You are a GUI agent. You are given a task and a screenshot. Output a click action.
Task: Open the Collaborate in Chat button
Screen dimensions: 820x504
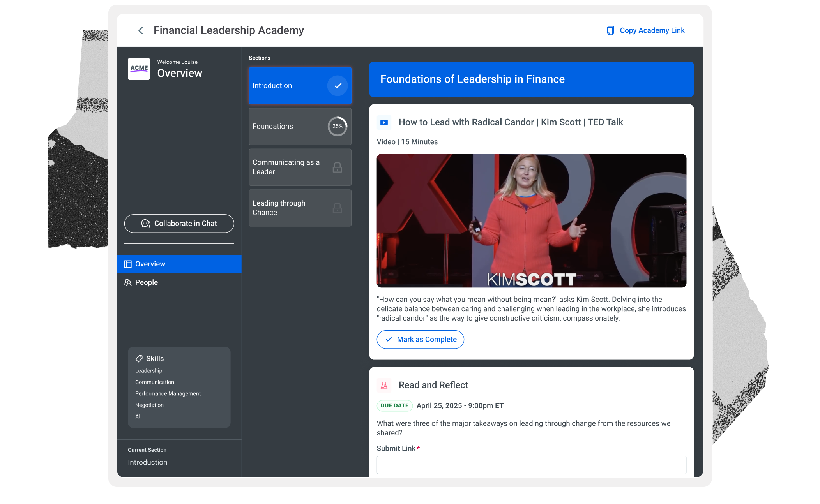click(179, 224)
